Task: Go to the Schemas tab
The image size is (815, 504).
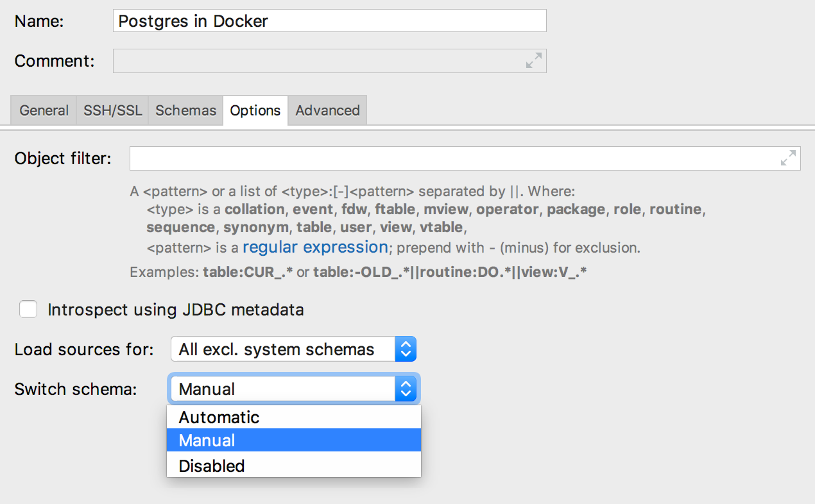Action: [185, 110]
